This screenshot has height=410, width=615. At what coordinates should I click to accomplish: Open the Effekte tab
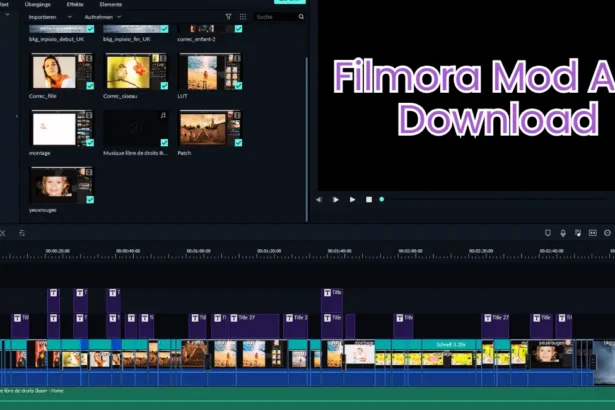pos(75,4)
